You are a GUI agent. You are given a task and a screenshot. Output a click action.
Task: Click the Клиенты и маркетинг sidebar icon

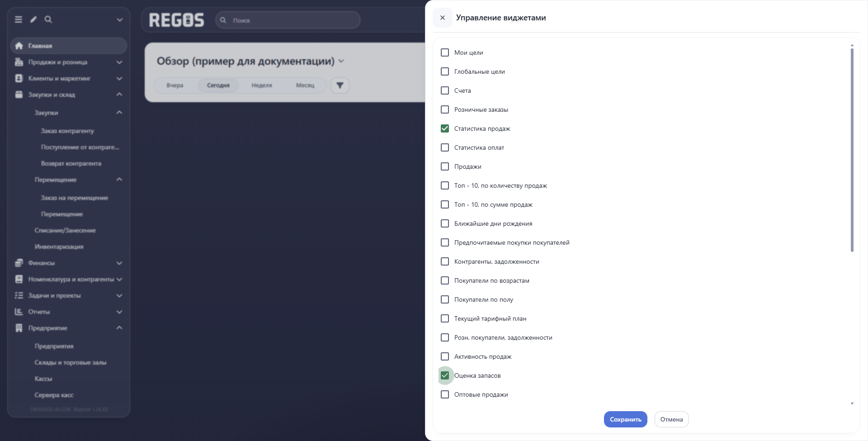tap(19, 78)
